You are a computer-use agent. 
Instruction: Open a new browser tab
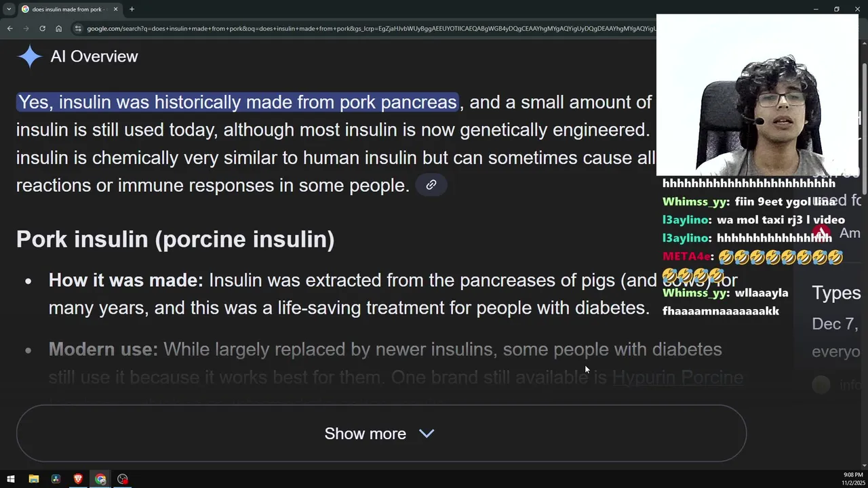click(x=132, y=9)
